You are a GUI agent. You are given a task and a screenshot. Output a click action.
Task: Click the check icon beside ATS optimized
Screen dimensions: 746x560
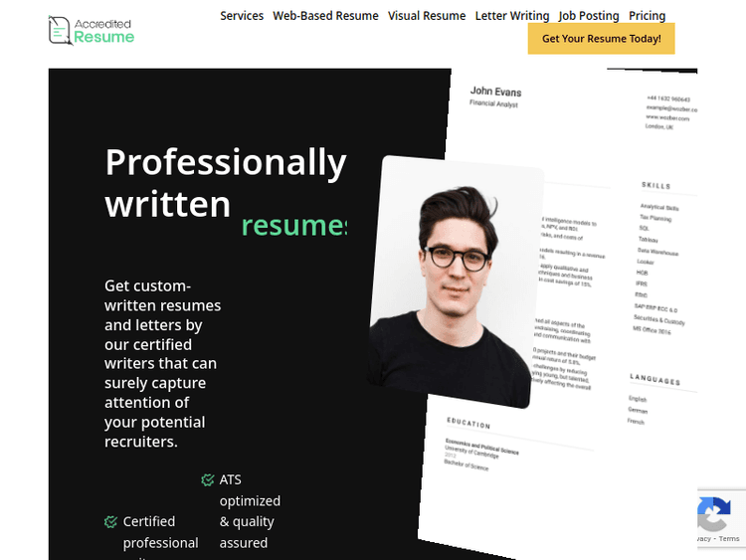(x=208, y=480)
